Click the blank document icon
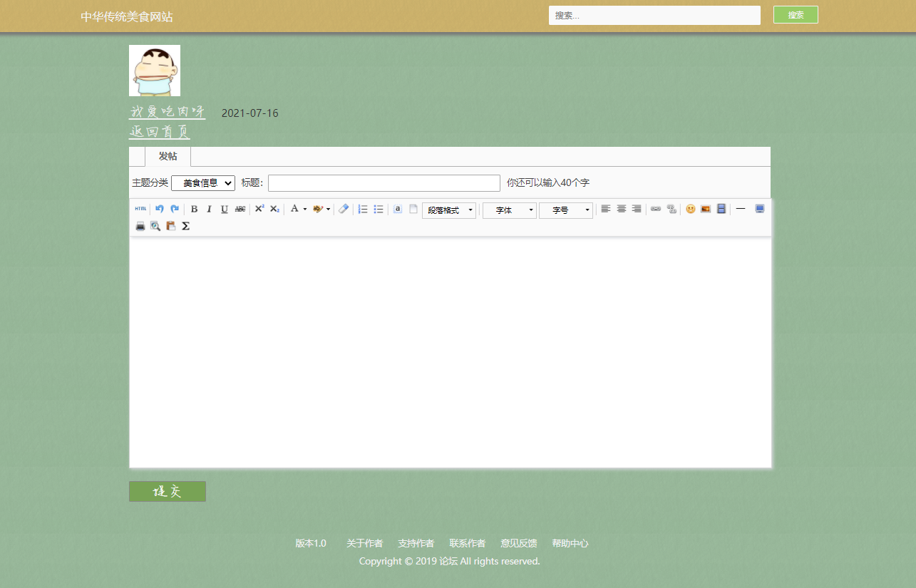The image size is (916, 588). pos(413,209)
